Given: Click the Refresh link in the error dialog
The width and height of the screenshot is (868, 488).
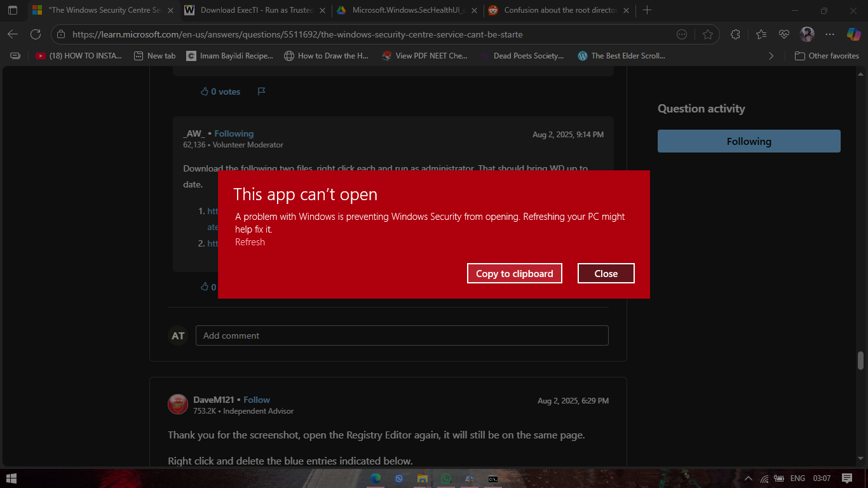Looking at the screenshot, I should [x=250, y=242].
